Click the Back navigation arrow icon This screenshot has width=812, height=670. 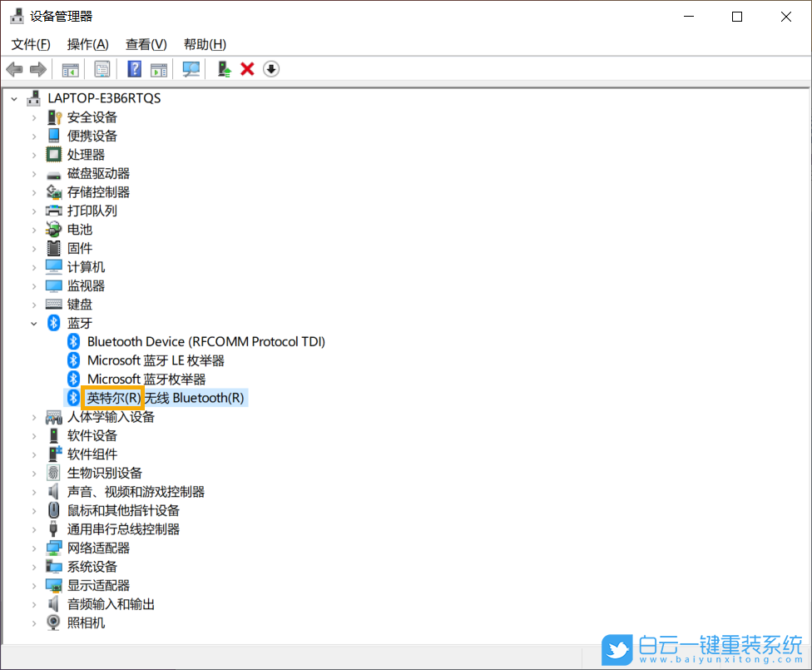pos(14,69)
